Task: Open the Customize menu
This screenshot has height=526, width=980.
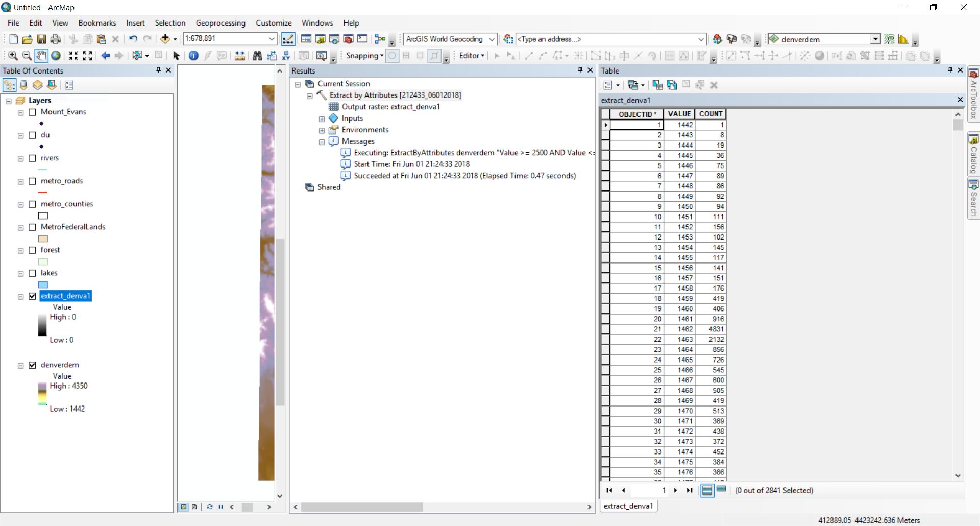Action: [274, 23]
